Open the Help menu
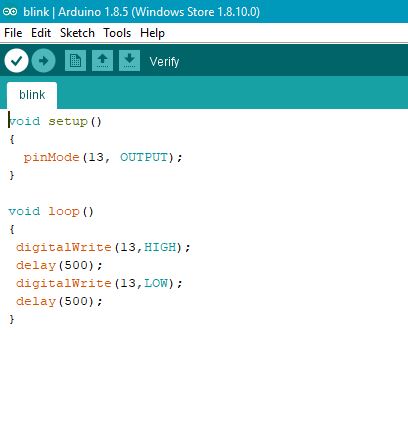This screenshot has height=439, width=408. tap(152, 33)
